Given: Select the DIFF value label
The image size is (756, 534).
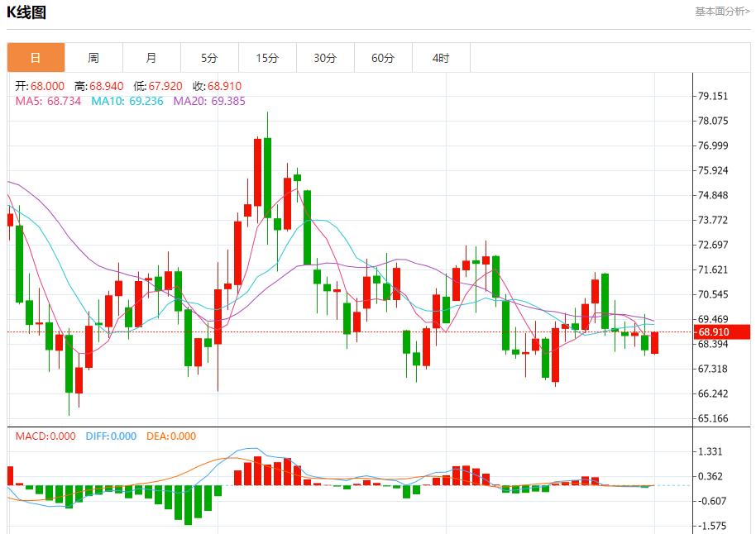Looking at the screenshot, I should coord(111,436).
